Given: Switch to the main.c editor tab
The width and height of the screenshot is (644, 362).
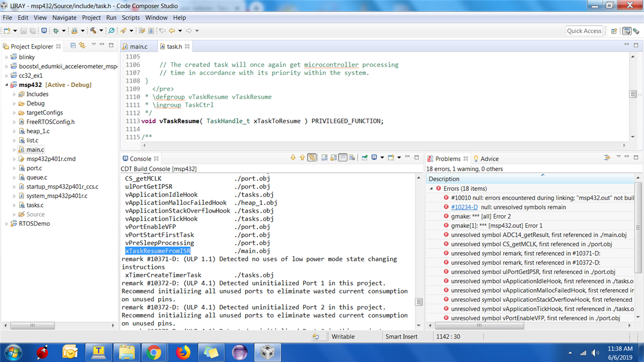Looking at the screenshot, I should pos(138,47).
